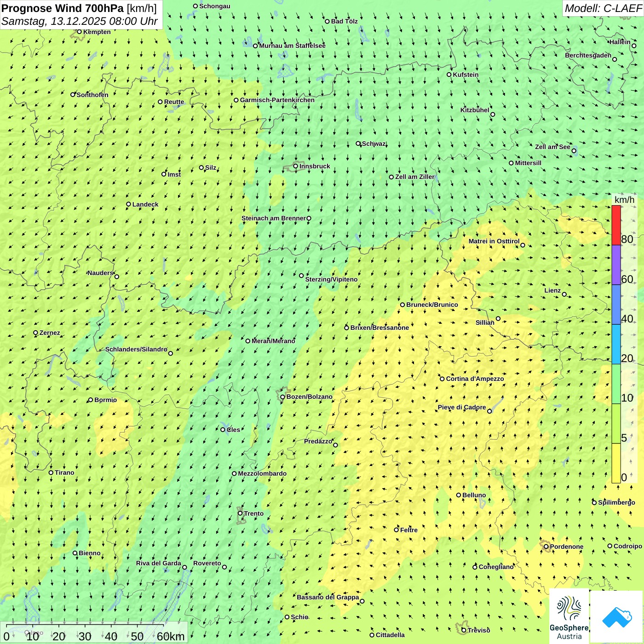The width and height of the screenshot is (644, 644).
Task: Click the blue cloud logo icon
Action: pyautogui.click(x=617, y=617)
